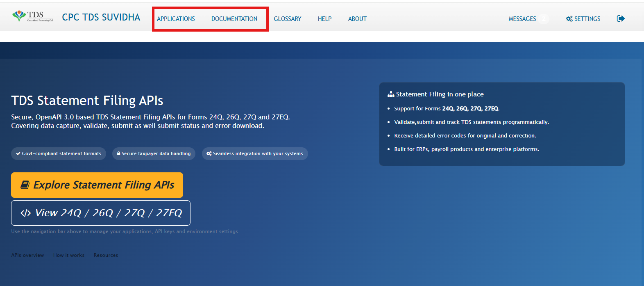
Task: Open Messages in the top bar
Action: coord(522,19)
